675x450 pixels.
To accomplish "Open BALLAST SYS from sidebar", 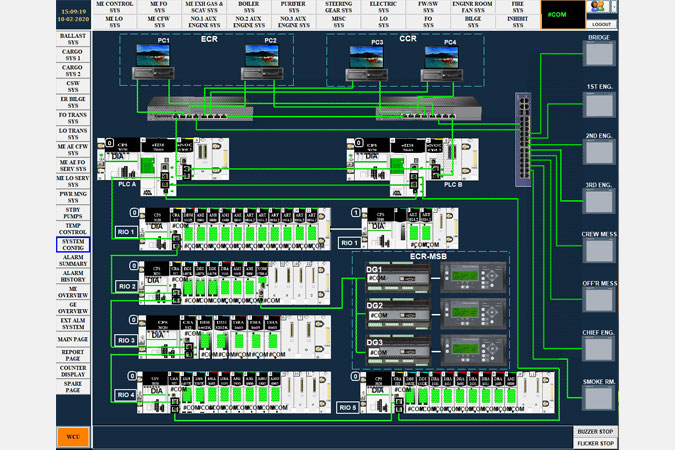I will tap(73, 39).
